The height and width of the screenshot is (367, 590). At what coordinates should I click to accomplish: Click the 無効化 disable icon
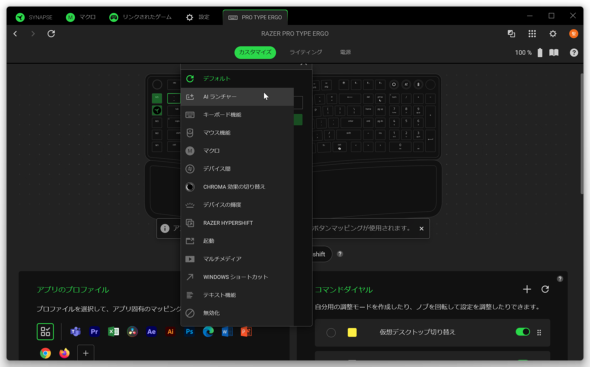(190, 313)
